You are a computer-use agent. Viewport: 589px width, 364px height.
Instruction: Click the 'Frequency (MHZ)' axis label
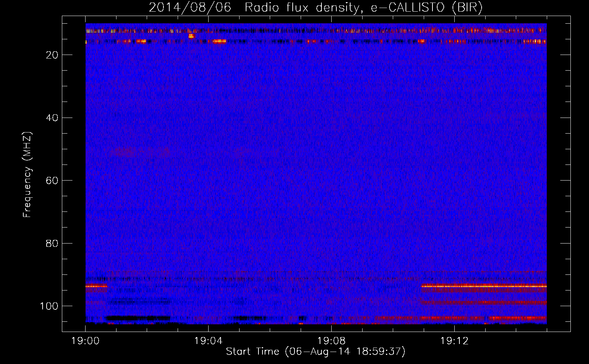(x=28, y=175)
